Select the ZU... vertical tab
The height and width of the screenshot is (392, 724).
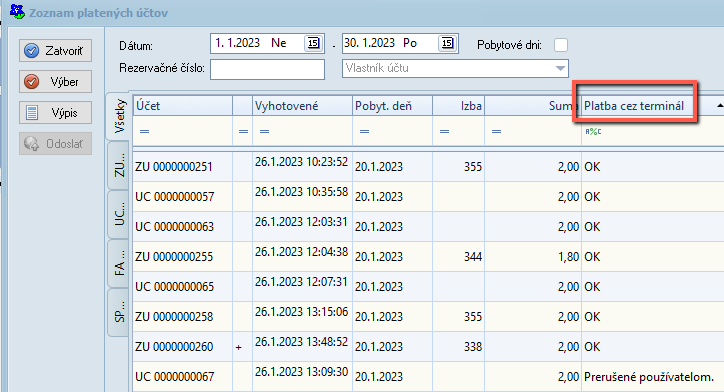(119, 165)
